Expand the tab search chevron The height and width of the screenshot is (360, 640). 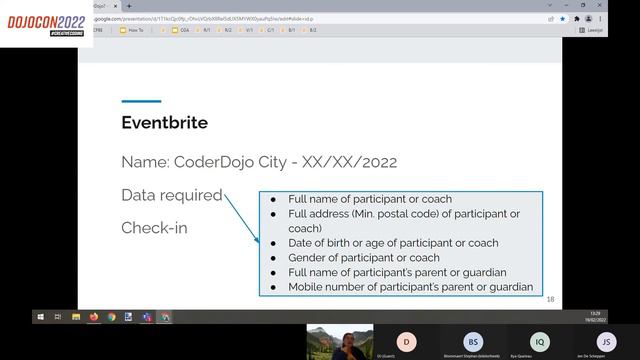(x=550, y=5)
